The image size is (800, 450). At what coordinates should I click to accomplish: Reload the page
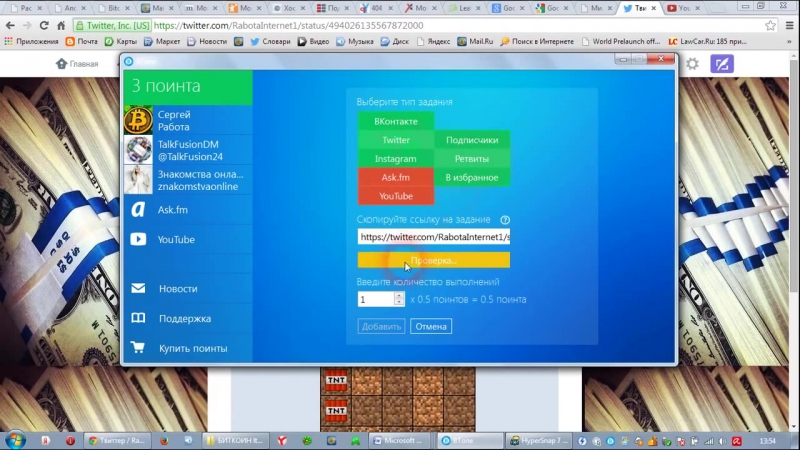coord(44,26)
